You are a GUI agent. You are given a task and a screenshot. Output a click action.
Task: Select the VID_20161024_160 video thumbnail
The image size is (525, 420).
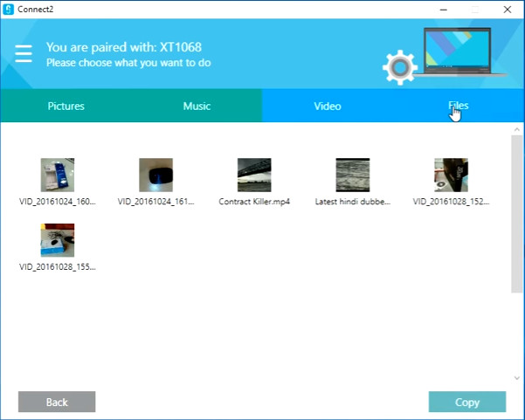point(58,175)
